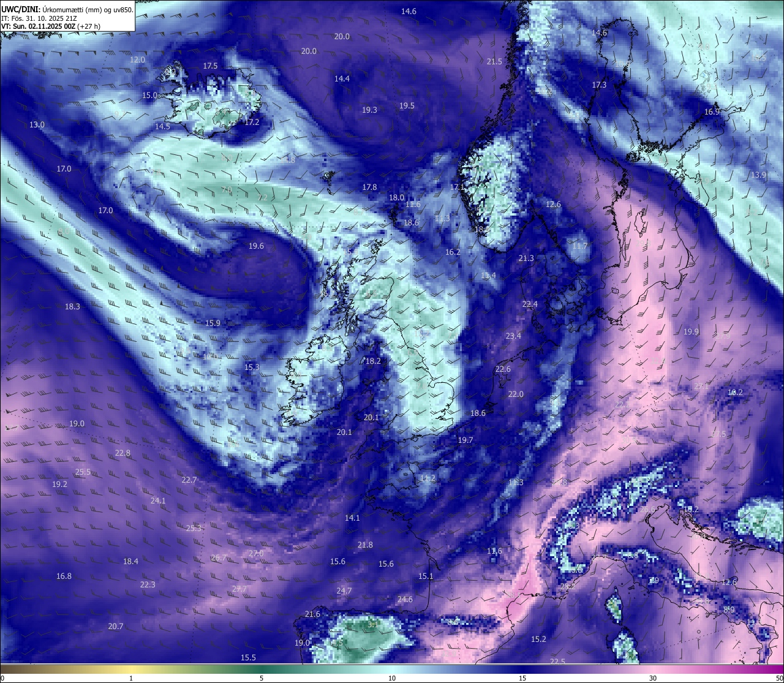Click the 17.3 value label
Viewport: 784px width, 683px height.
coord(599,85)
